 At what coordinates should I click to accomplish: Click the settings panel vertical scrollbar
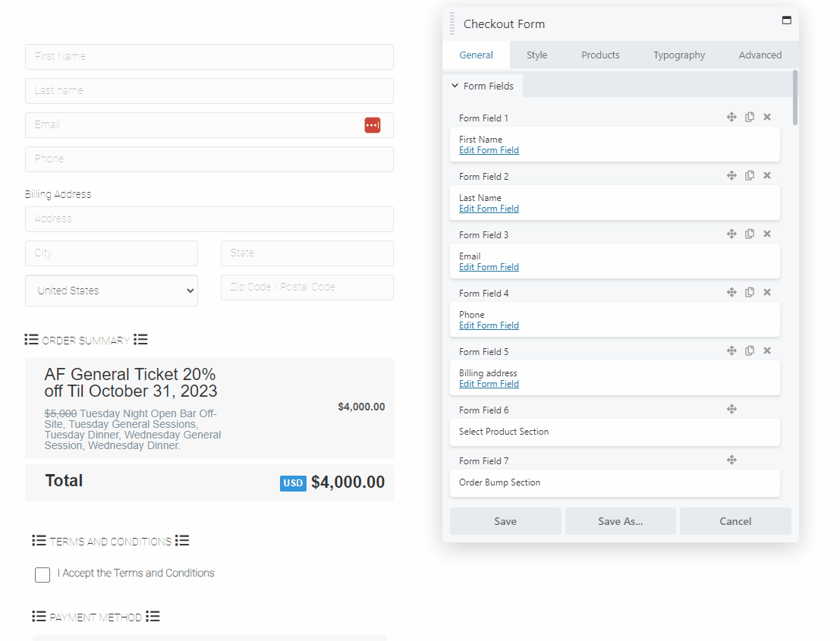tap(795, 99)
